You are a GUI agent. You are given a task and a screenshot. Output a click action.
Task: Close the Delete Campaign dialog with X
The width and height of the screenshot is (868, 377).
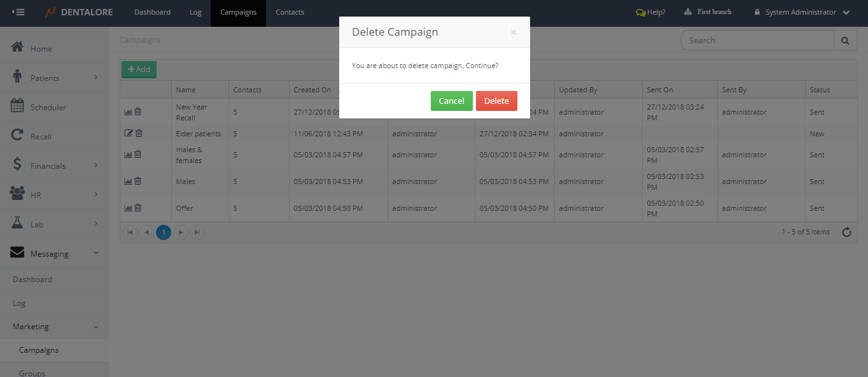pyautogui.click(x=513, y=32)
